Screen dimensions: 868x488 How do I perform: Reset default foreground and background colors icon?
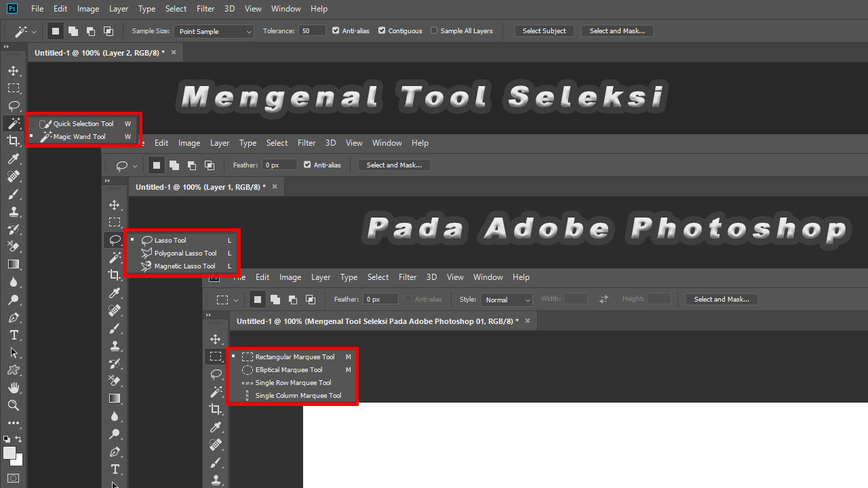point(7,439)
